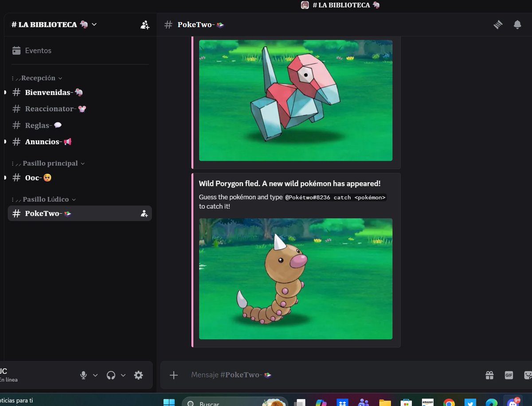
Task: Click the 'Wild Porygon fled' embed title
Action: pos(289,184)
